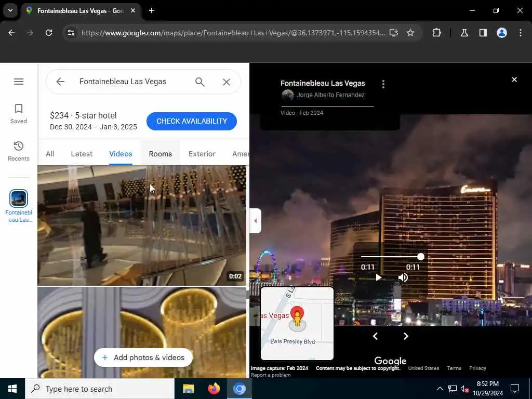
Task: Open File Explorer from taskbar
Action: pyautogui.click(x=188, y=389)
